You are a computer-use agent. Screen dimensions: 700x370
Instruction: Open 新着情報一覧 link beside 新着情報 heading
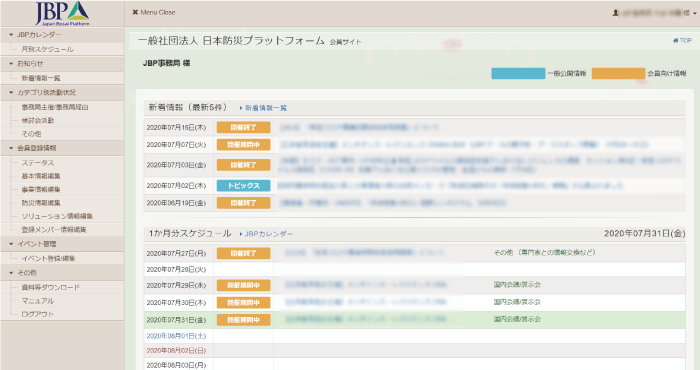point(263,108)
